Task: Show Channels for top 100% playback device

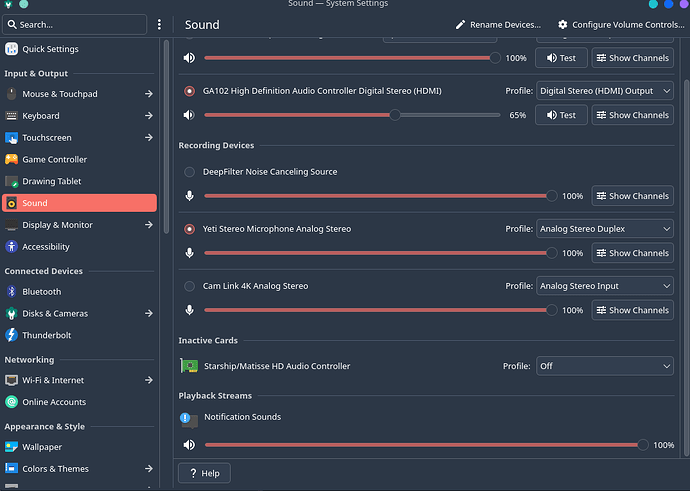Action: pyautogui.click(x=632, y=58)
